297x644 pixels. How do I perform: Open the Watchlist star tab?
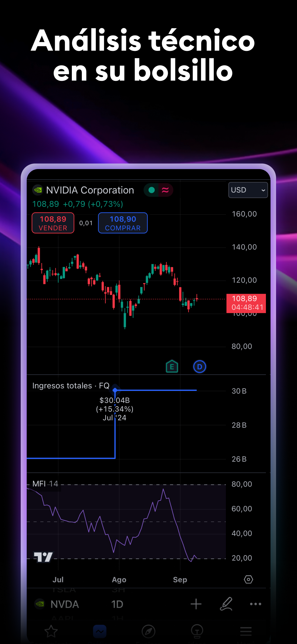click(51, 631)
